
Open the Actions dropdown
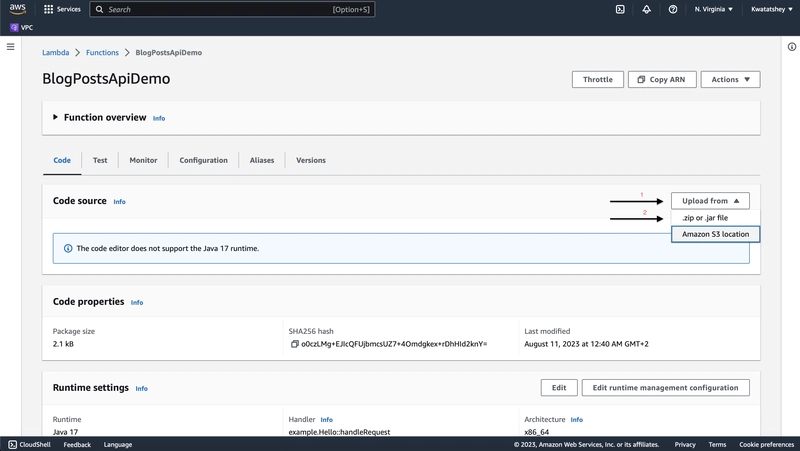[x=730, y=80]
